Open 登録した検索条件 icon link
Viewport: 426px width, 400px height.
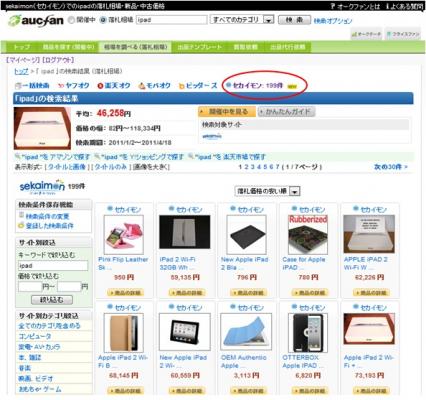coord(46,226)
